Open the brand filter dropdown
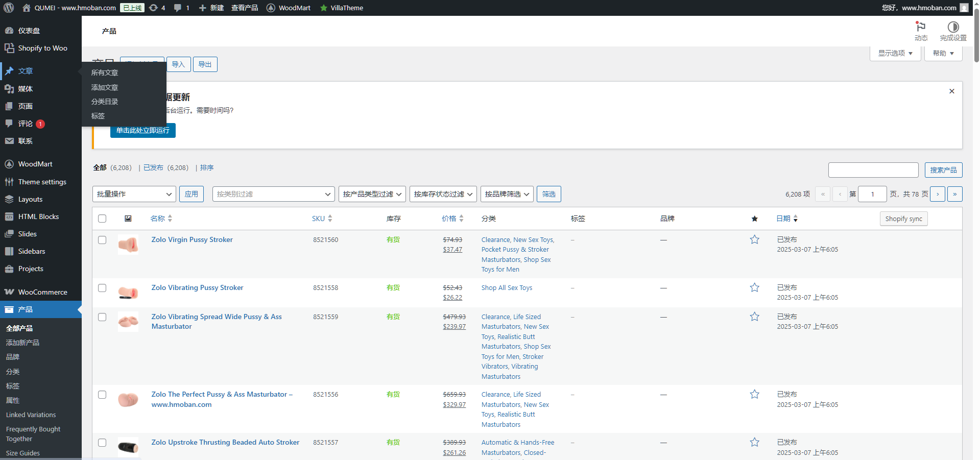 click(x=507, y=194)
